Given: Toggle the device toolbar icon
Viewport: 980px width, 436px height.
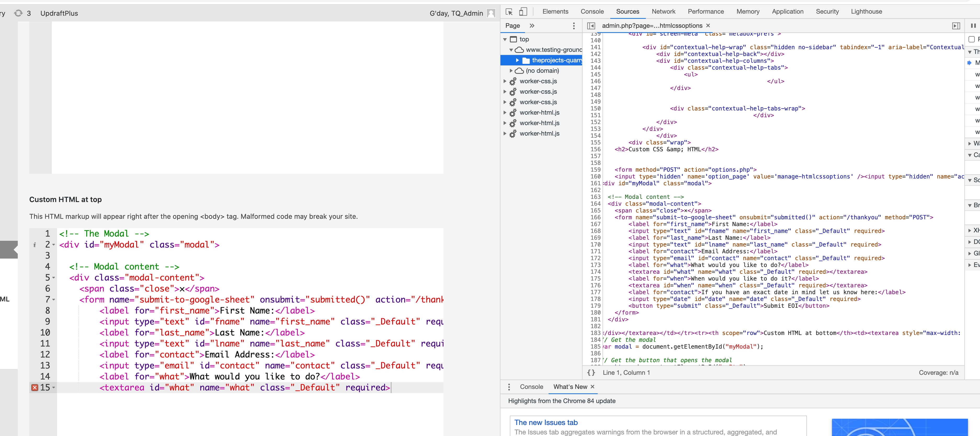Looking at the screenshot, I should [x=523, y=12].
